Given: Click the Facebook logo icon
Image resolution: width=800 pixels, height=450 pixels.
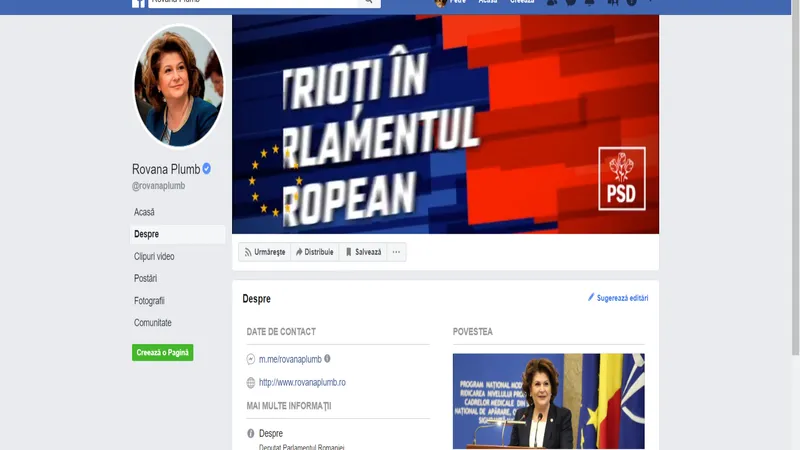Looking at the screenshot, I should (x=138, y=4).
